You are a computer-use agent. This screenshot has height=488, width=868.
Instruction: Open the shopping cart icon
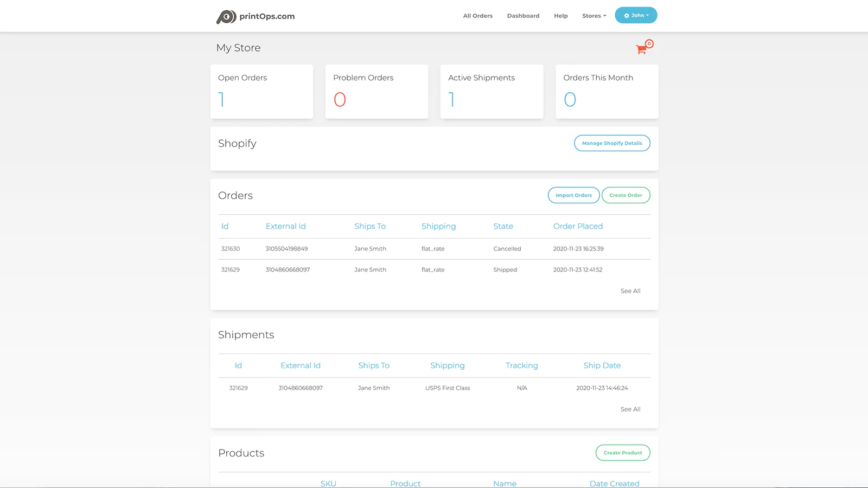(x=641, y=49)
